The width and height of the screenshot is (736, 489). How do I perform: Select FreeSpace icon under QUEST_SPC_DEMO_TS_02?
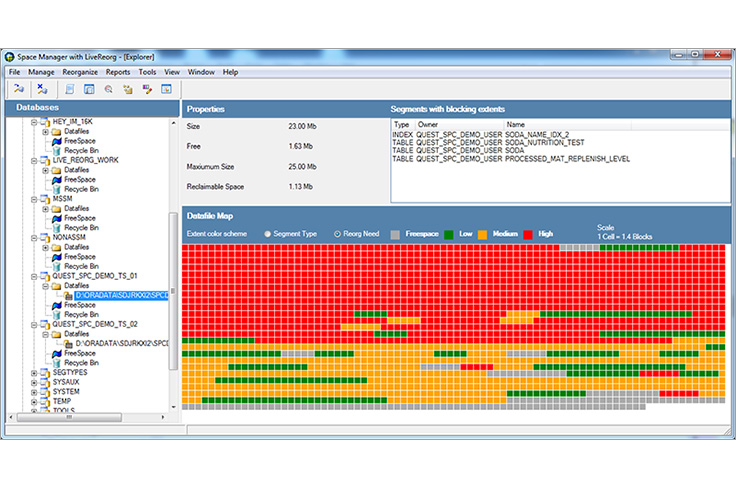pyautogui.click(x=57, y=353)
